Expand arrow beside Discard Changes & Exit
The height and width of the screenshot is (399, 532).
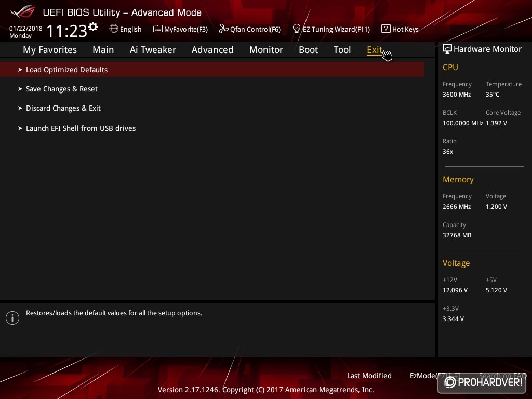(x=20, y=108)
